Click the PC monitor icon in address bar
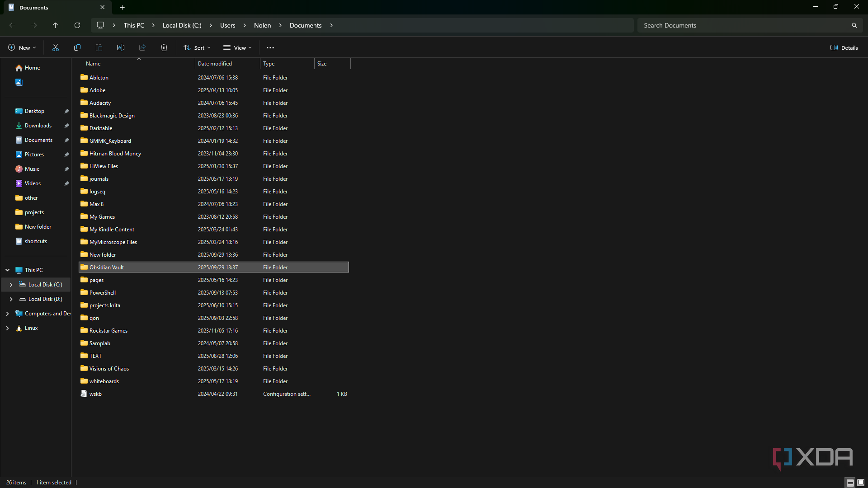This screenshot has height=488, width=868. 100,25
